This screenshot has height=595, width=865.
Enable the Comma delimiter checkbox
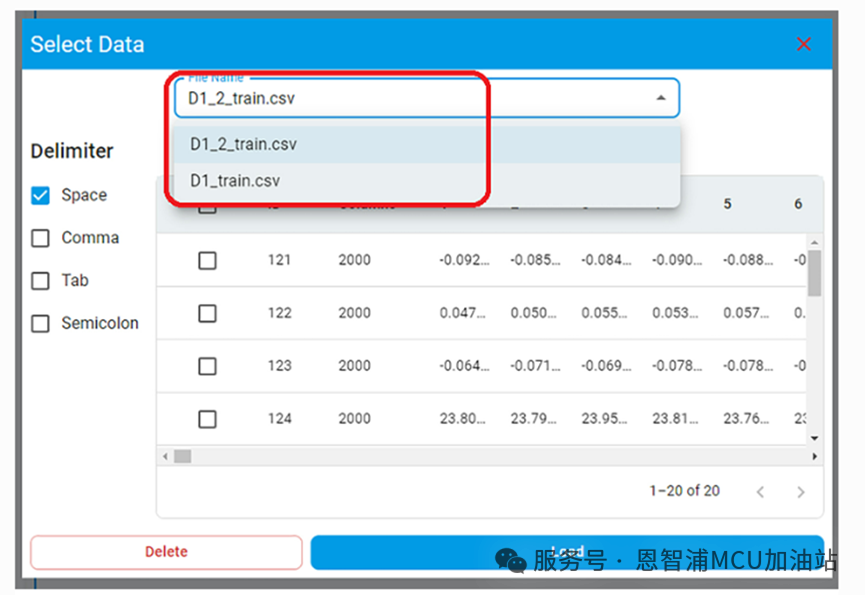click(40, 238)
